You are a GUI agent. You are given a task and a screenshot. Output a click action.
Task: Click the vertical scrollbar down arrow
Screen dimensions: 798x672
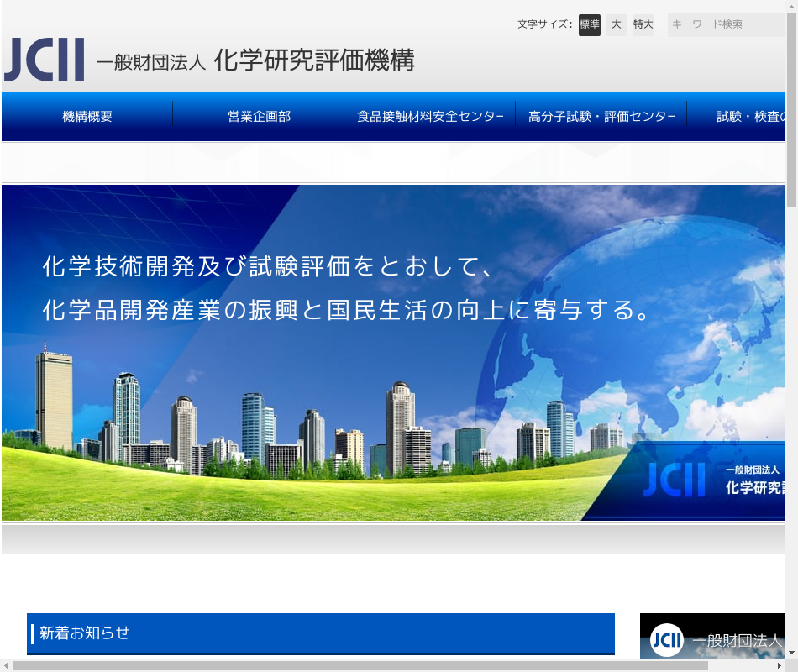click(791, 653)
